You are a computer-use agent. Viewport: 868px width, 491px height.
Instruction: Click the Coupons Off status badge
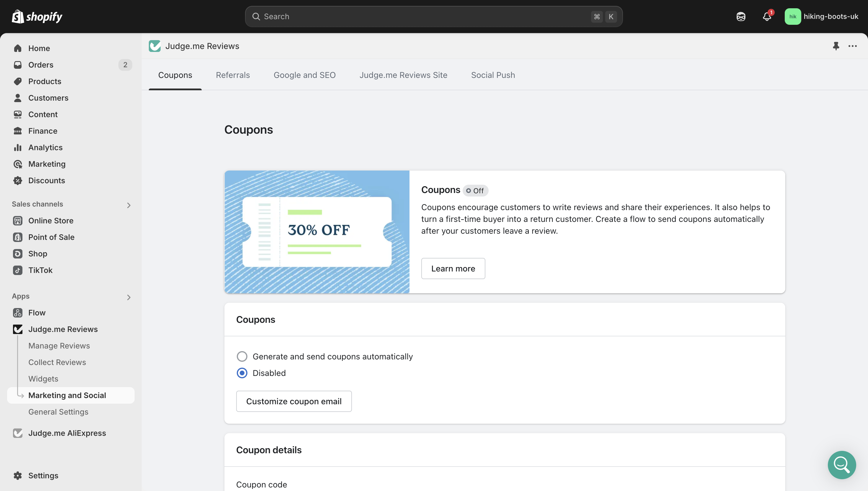tap(475, 191)
